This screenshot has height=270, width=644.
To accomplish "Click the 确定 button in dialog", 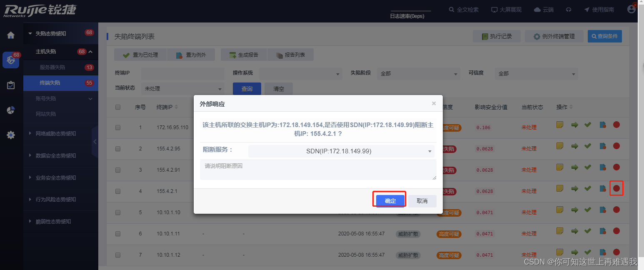I will point(390,201).
